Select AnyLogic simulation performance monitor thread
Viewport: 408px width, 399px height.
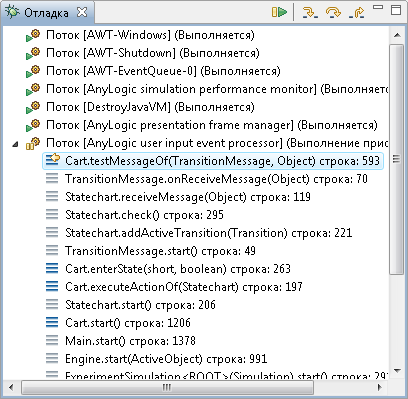point(217,89)
